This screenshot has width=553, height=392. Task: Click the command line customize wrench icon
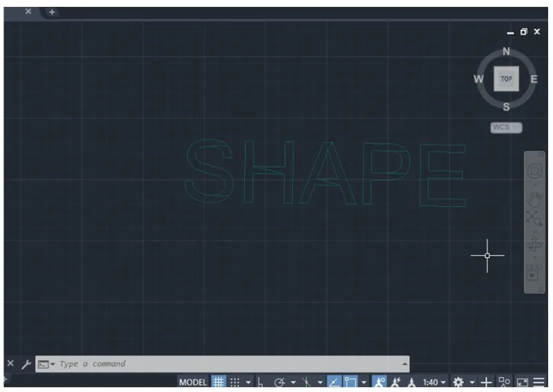point(26,364)
